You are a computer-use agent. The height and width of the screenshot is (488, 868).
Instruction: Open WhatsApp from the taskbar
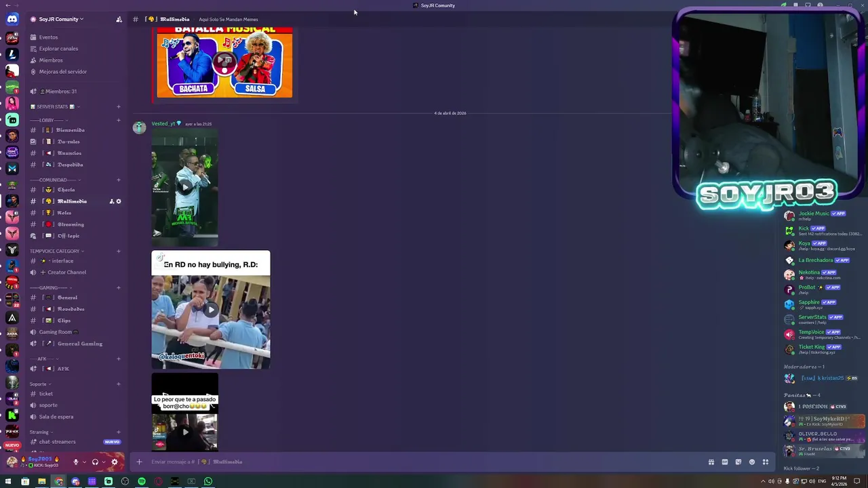pos(208,481)
